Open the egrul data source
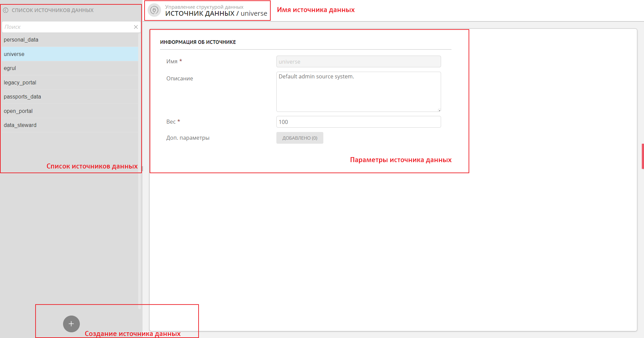Screen dimensions: 644x338 pyautogui.click(x=10, y=68)
